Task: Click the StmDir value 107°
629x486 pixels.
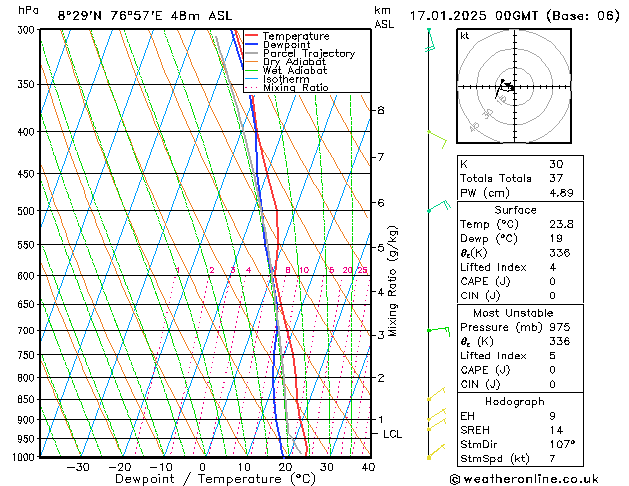Action: pyautogui.click(x=562, y=444)
